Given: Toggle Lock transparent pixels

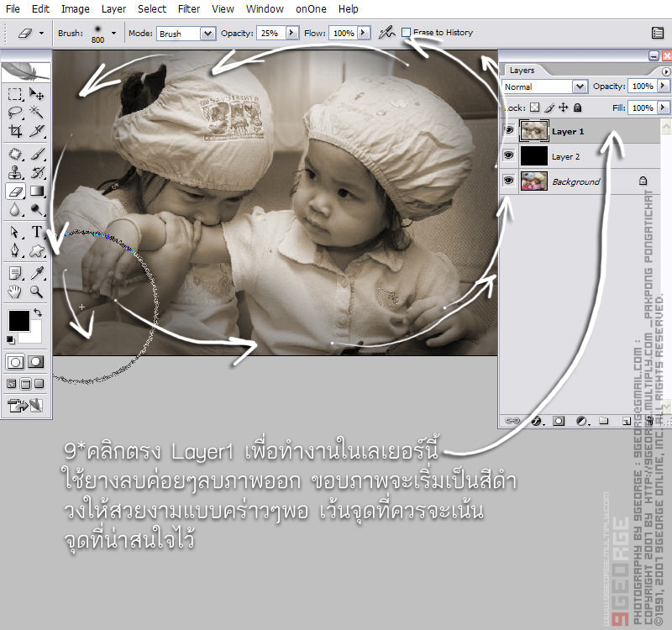Looking at the screenshot, I should (x=535, y=108).
